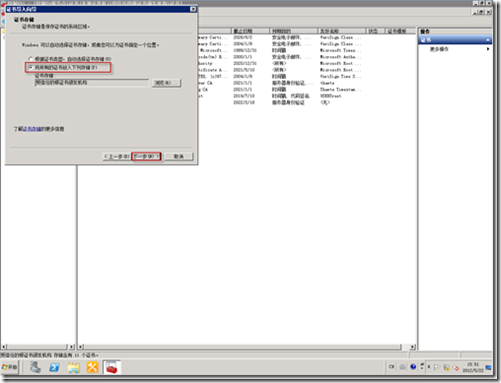
Task: Click the Cancel (取消) wizard button
Action: coord(179,156)
